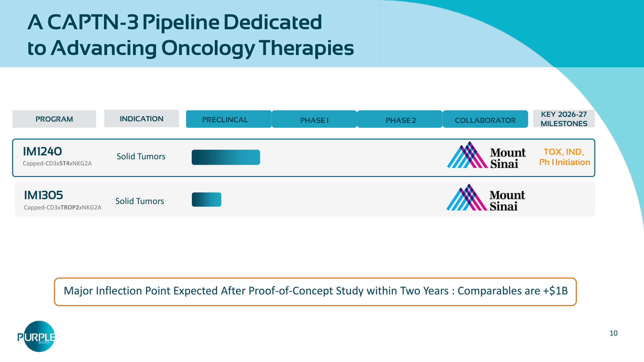Click Mount Sinai logo in IM1240 row
The image size is (644, 362).
[x=486, y=155]
